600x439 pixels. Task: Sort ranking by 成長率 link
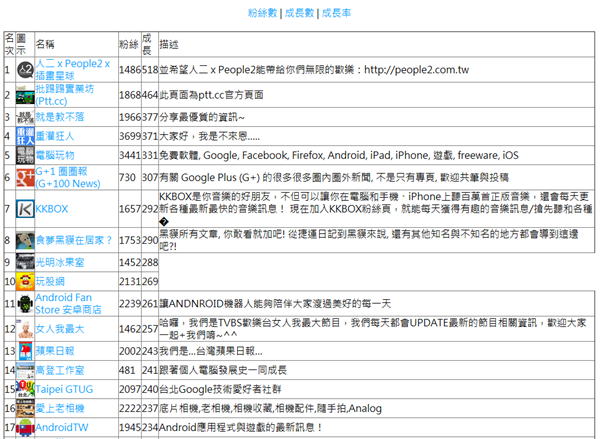click(x=336, y=13)
